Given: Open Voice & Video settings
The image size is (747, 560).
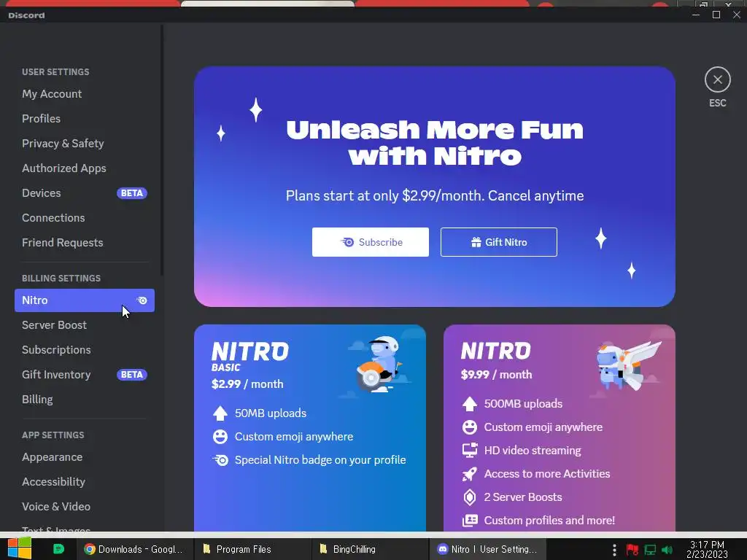Looking at the screenshot, I should [55, 507].
